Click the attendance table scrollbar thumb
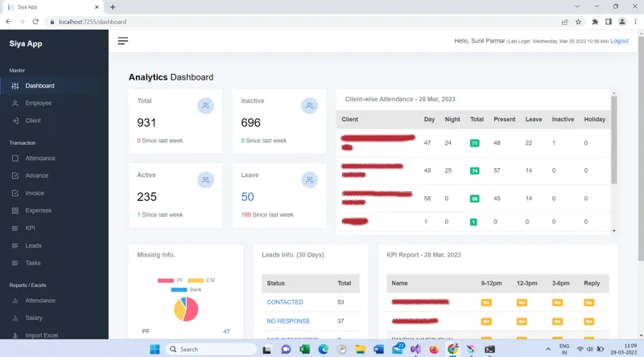The width and height of the screenshot is (644, 357). (614, 140)
